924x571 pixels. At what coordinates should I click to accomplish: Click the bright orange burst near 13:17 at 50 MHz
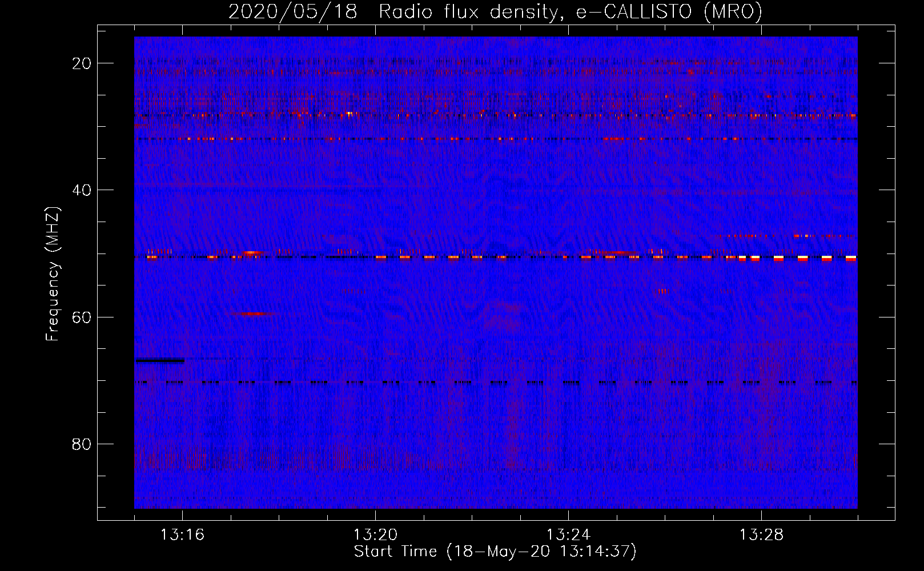coord(252,252)
